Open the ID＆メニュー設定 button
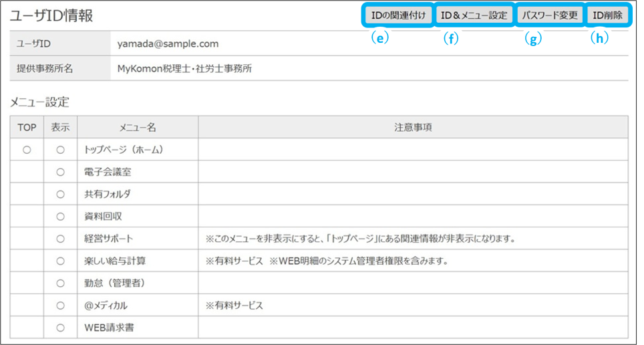The image size is (644, 345). [x=474, y=15]
